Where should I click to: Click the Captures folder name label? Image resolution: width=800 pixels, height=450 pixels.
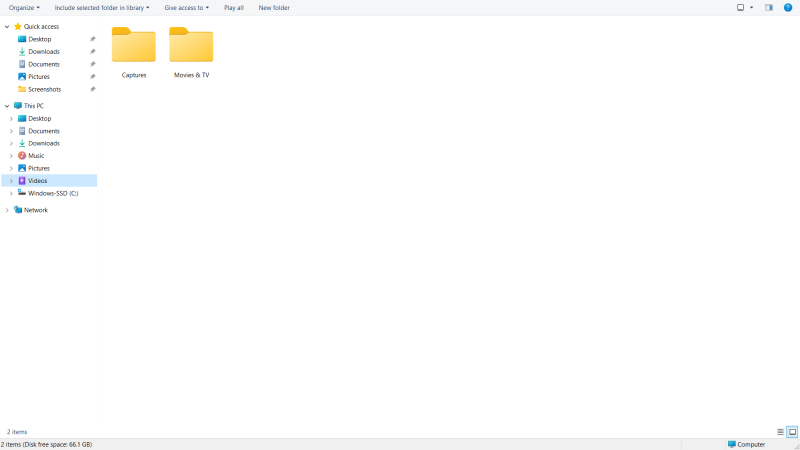tap(134, 75)
